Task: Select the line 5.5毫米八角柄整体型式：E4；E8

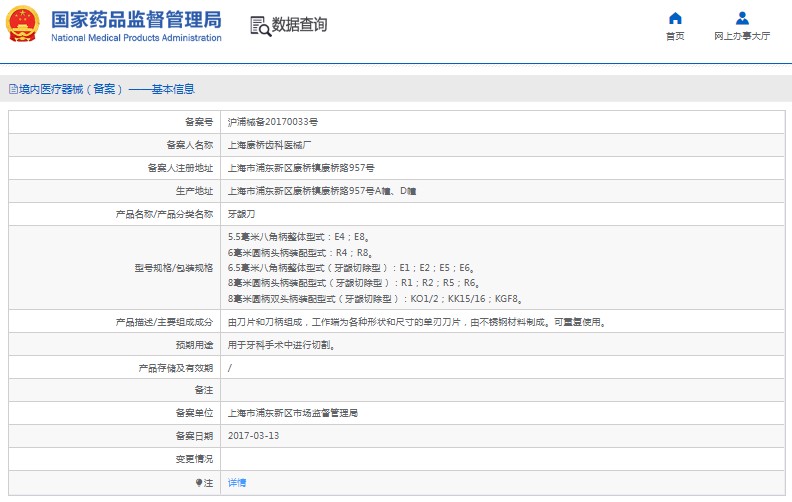Action: coord(299,237)
